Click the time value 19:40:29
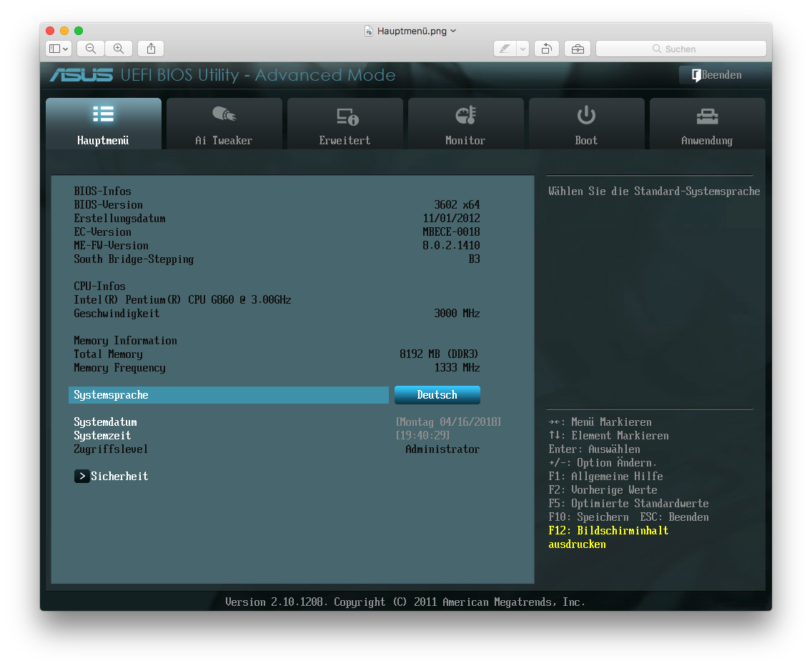Screen dimensions: 812x668 point(422,436)
